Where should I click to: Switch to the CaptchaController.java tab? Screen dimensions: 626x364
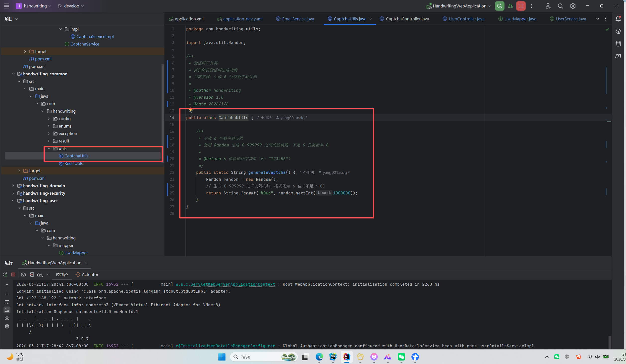[x=407, y=19]
